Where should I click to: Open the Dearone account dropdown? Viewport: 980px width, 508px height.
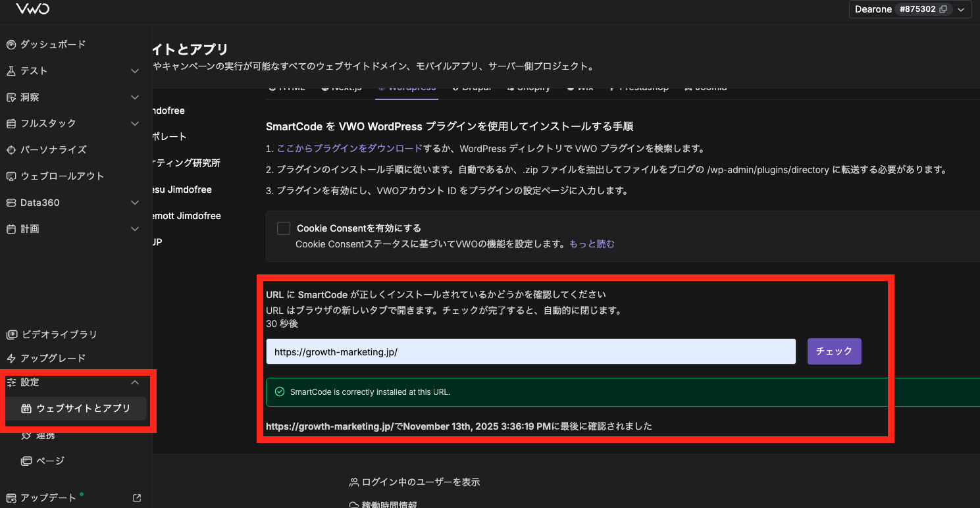[x=962, y=9]
